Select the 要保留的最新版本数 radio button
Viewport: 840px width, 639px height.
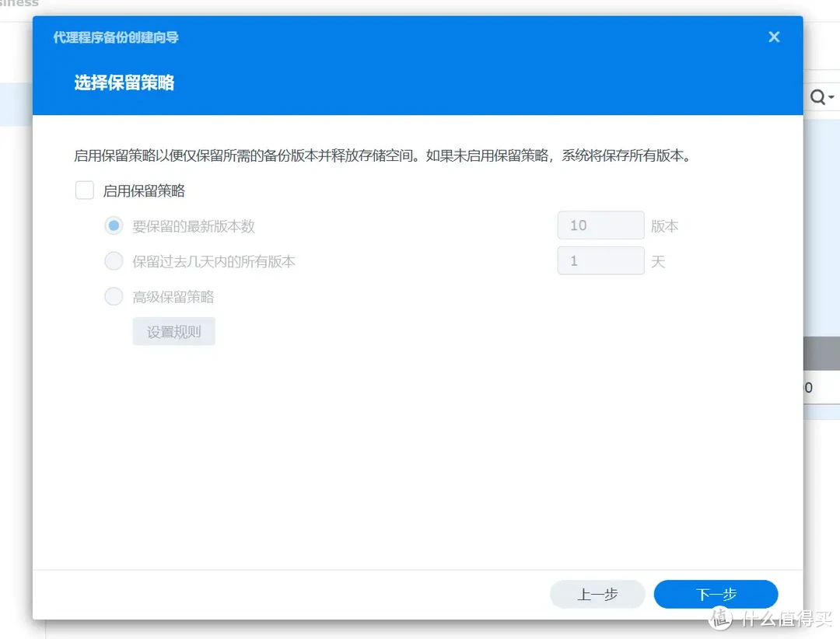point(114,225)
